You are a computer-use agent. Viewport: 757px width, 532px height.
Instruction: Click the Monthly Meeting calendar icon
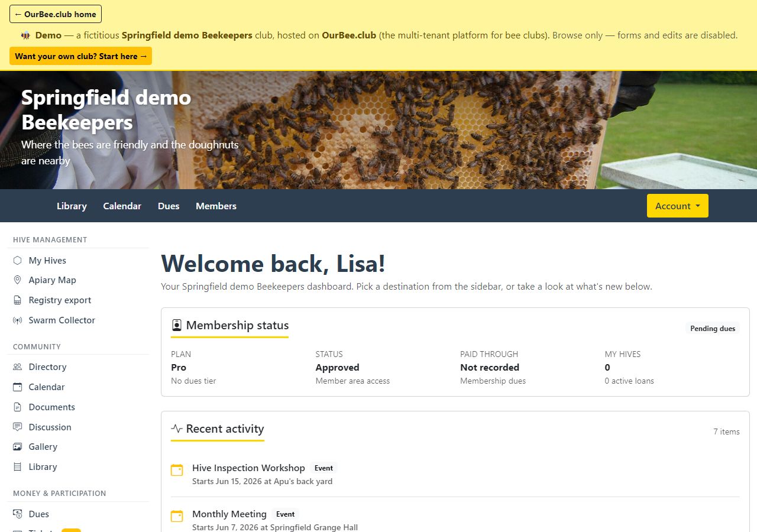click(x=177, y=516)
